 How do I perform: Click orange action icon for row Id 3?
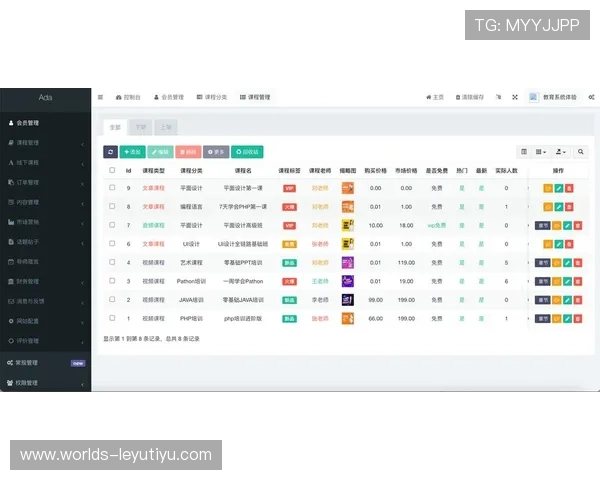coord(557,281)
